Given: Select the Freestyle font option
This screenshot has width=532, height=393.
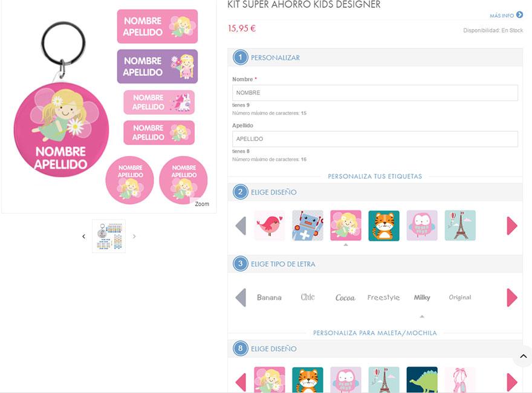Looking at the screenshot, I should tap(383, 297).
